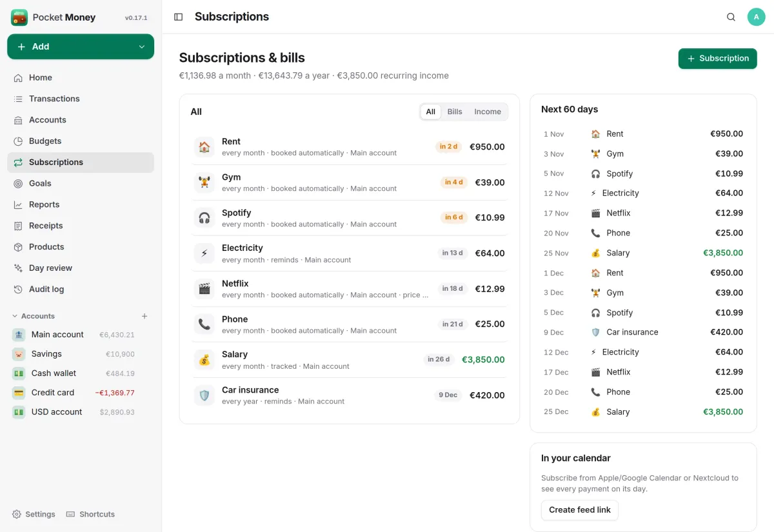The height and width of the screenshot is (532, 774).
Task: Click the USD account banknote icon
Action: pos(19,412)
